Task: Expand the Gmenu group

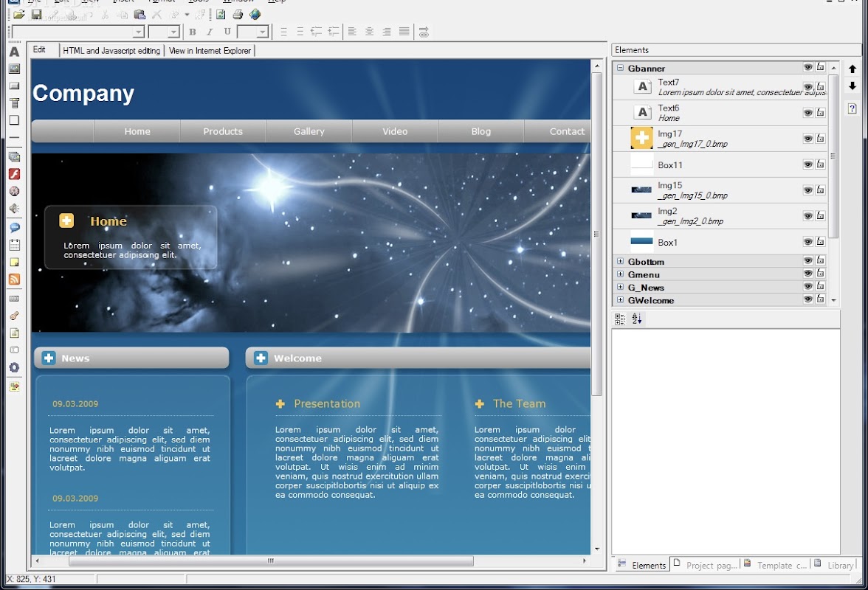Action: (620, 274)
